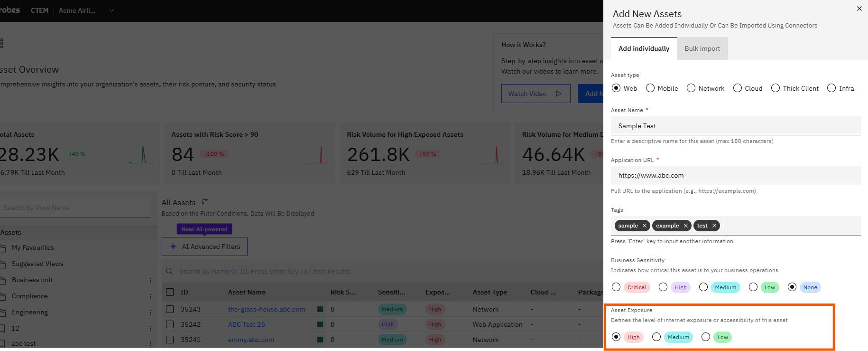Tick the select-all checkbox in table header
Image resolution: width=868 pixels, height=351 pixels.
pos(170,292)
